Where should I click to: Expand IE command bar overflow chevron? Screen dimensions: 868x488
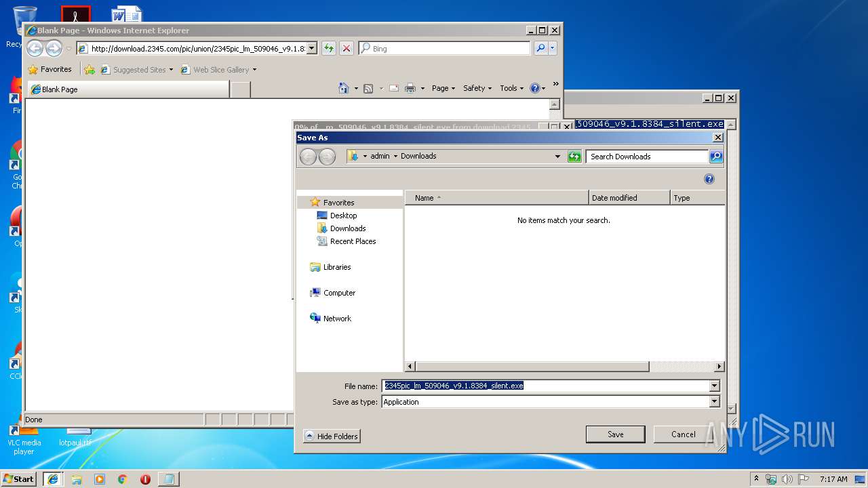coord(555,84)
